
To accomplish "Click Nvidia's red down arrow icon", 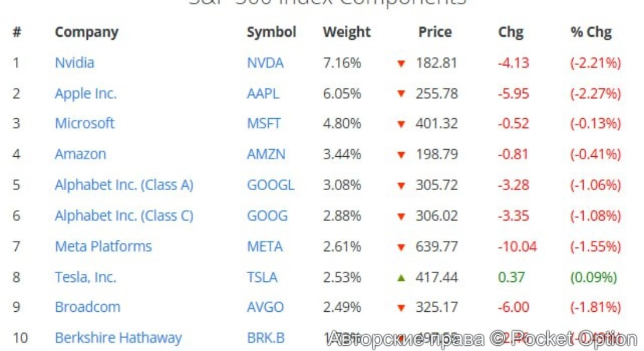I will pos(401,63).
